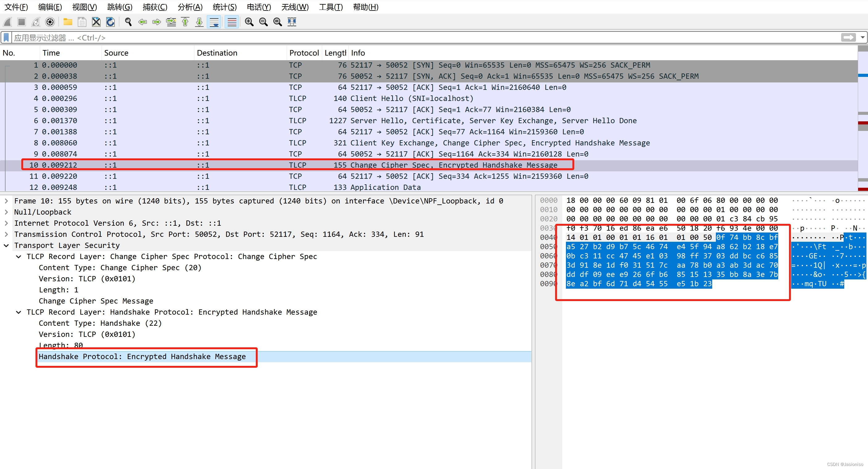Start capture with the shark fin icon
The width and height of the screenshot is (868, 469).
pos(8,22)
